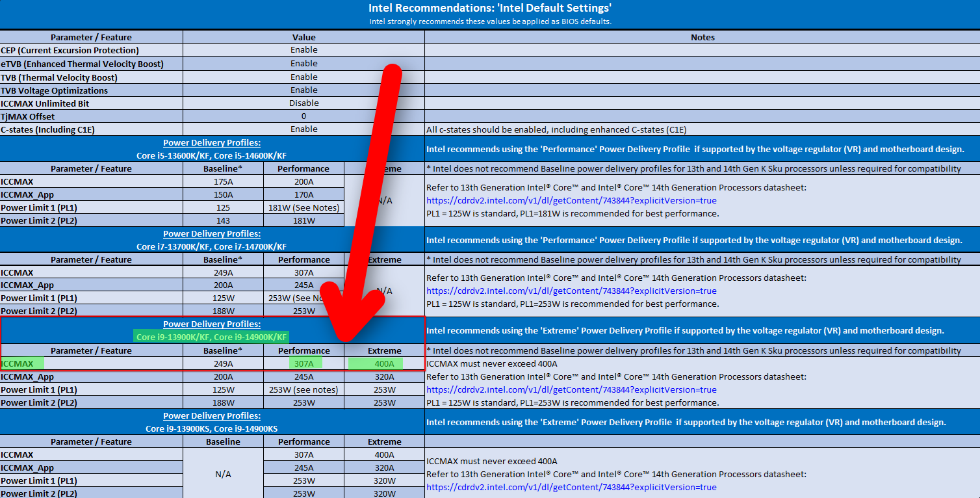Select the 'Extreme' header in the i9-13900KS section
The height and width of the screenshot is (498, 980).
(x=384, y=441)
